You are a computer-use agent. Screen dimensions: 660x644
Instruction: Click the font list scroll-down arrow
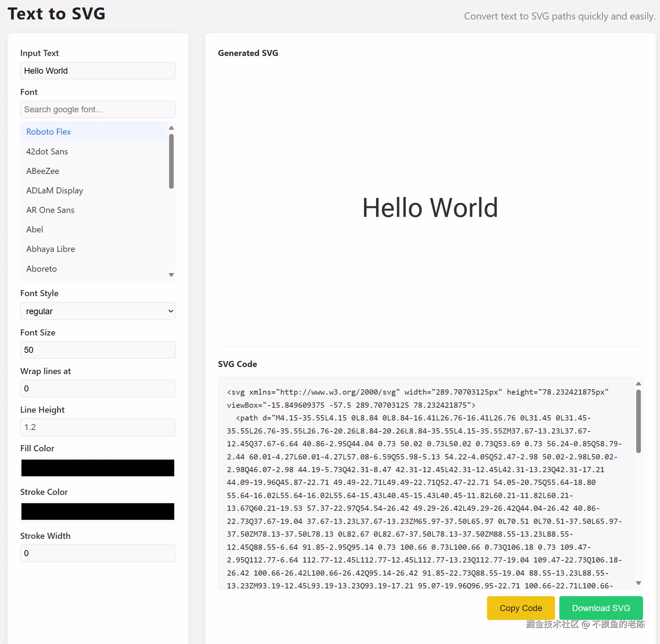coord(171,275)
